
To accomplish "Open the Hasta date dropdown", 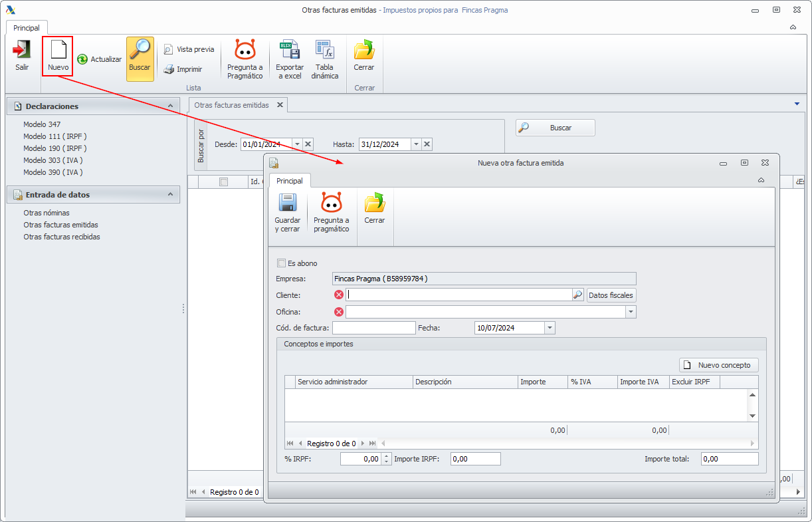I will point(416,144).
